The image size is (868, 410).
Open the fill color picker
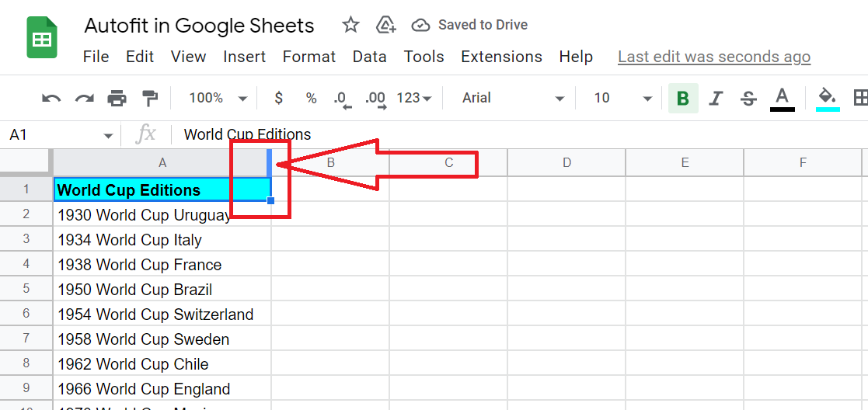[828, 99]
